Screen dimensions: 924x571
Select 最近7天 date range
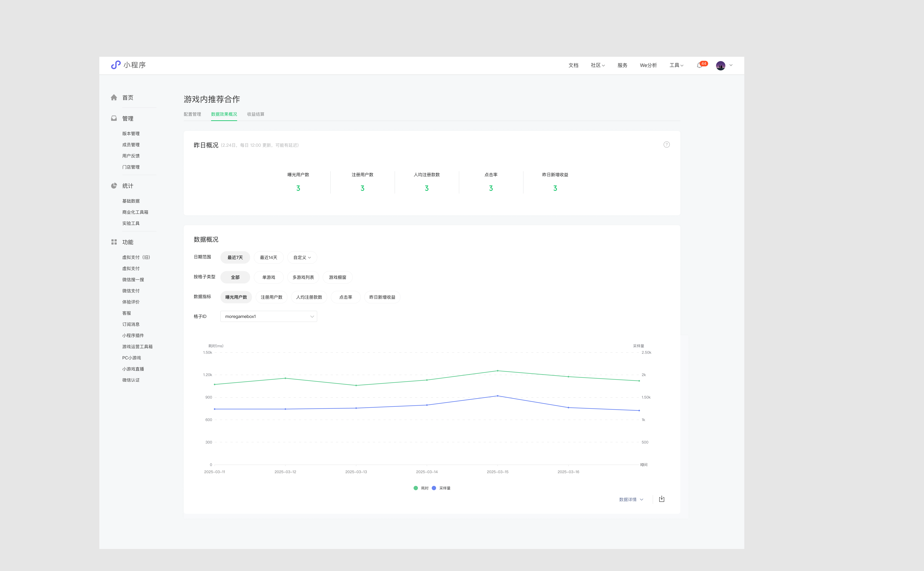235,258
